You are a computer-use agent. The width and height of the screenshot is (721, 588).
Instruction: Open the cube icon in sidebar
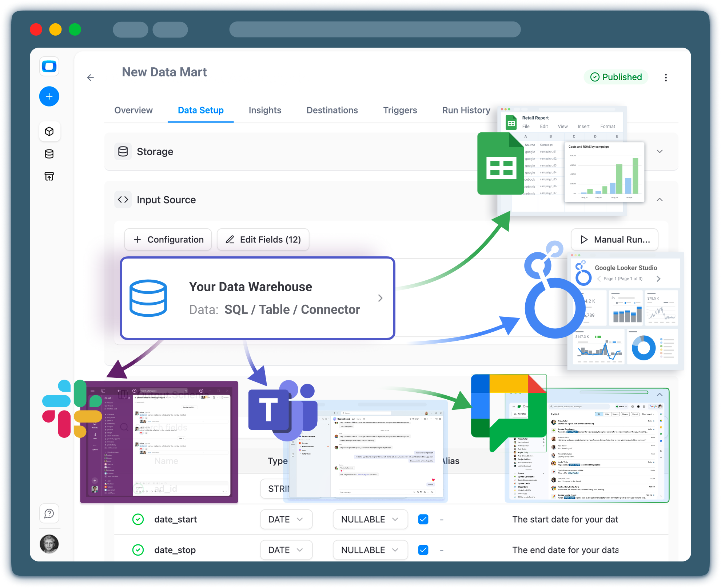[49, 131]
